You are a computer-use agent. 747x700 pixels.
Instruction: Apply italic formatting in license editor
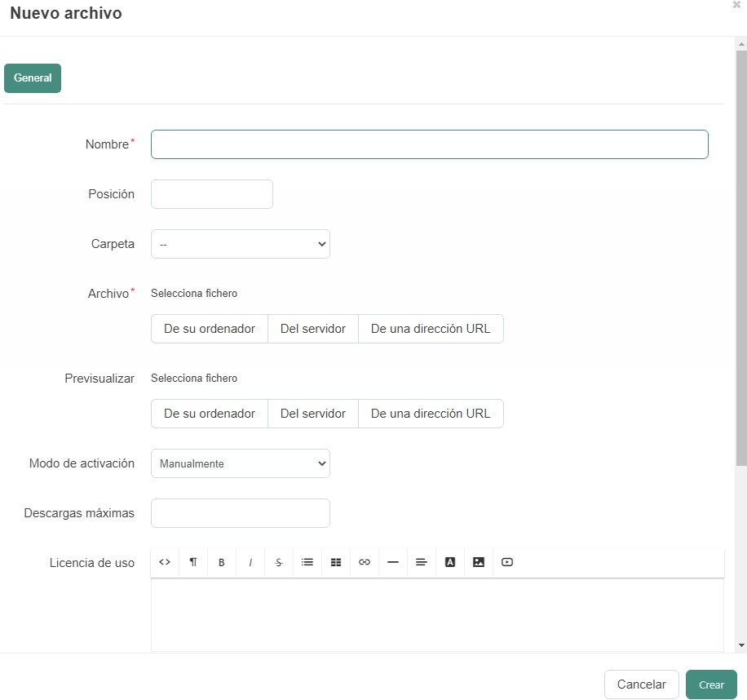coord(250,562)
